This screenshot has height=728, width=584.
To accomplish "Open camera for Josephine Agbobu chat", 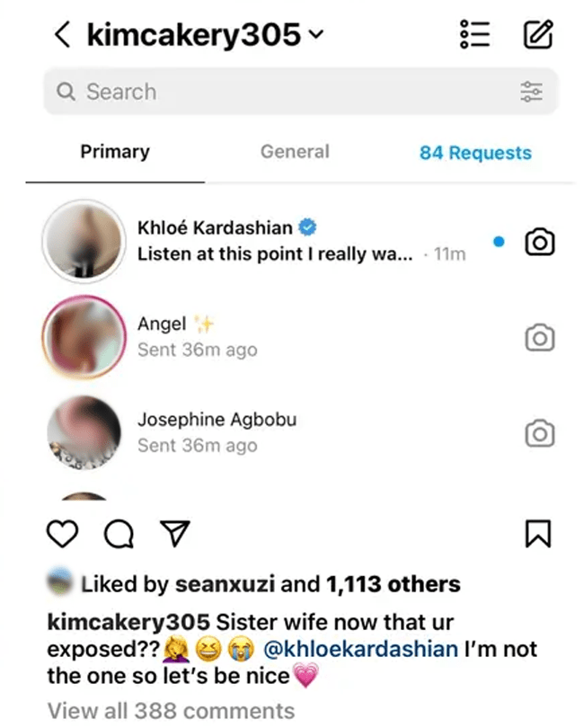I will point(539,433).
